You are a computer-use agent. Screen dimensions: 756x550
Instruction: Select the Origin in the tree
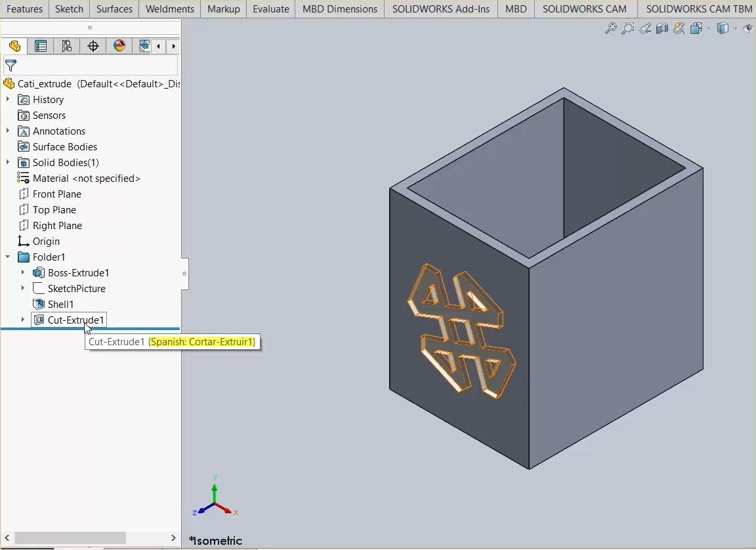[x=46, y=242]
